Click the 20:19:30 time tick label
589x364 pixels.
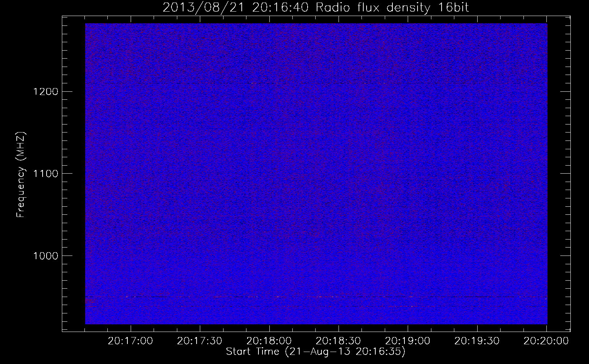477,341
